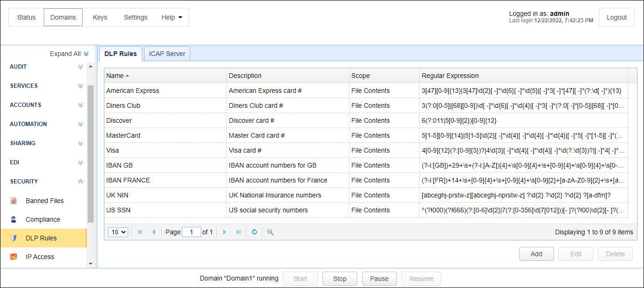Screen dimensions: 644x288
Task: Select the IBAN FRANCE rule name
Action: (x=128, y=180)
